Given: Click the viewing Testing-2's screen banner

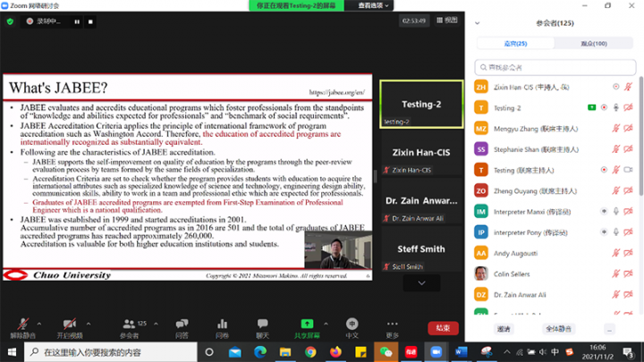Looking at the screenshot, I should point(296,5).
